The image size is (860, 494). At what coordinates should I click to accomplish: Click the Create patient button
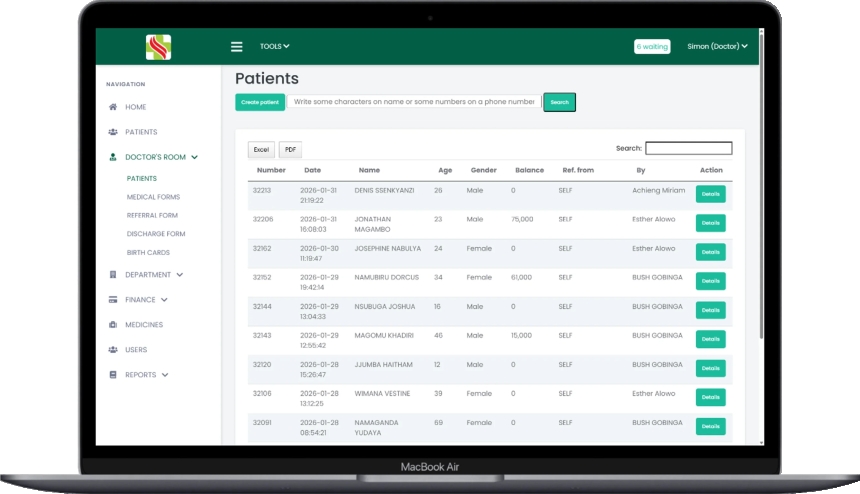pyautogui.click(x=260, y=102)
